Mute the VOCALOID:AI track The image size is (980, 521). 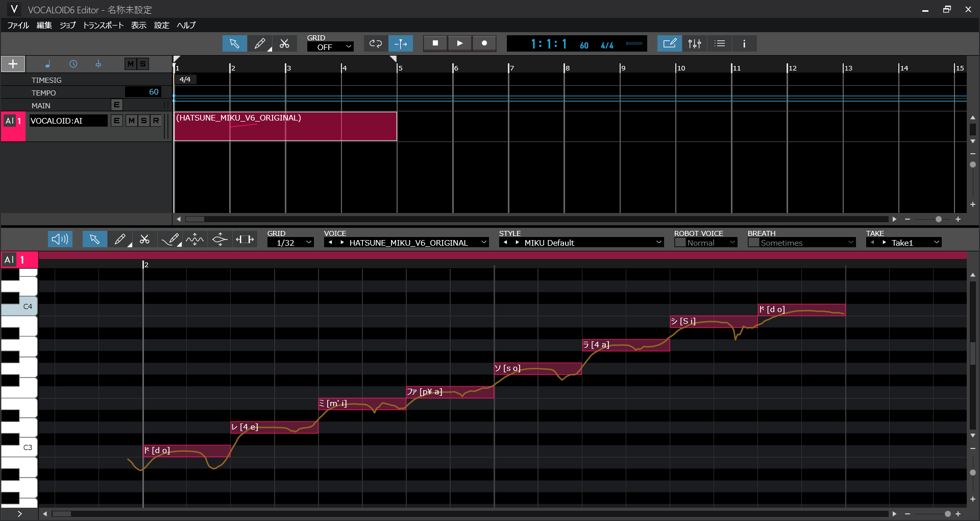click(132, 121)
